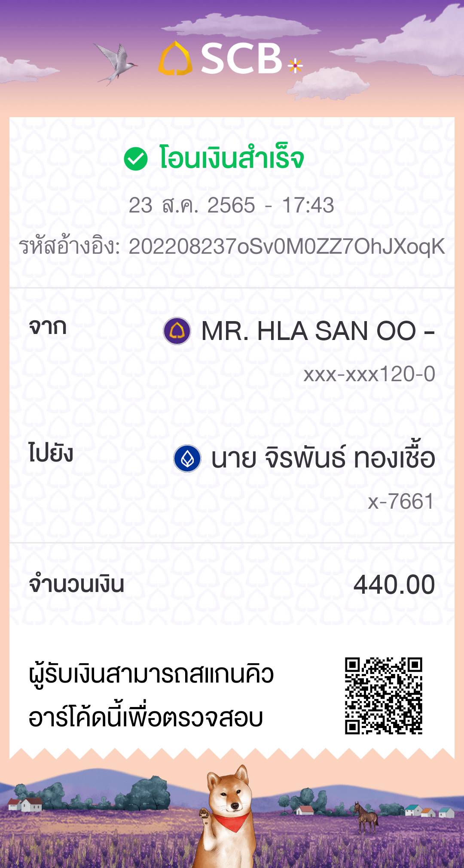Click the recipient name นาย จิรพันธ์ ทองเชื้อ

[x=323, y=458]
